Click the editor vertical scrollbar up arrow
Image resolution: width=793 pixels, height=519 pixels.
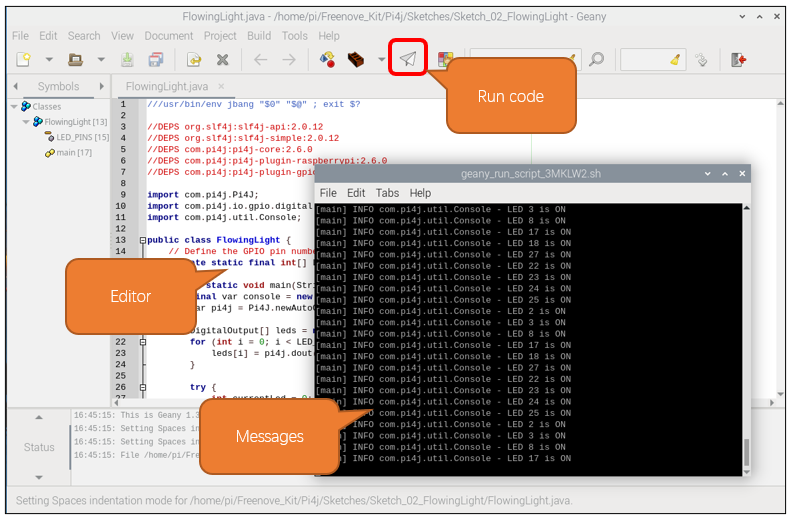[x=780, y=104]
